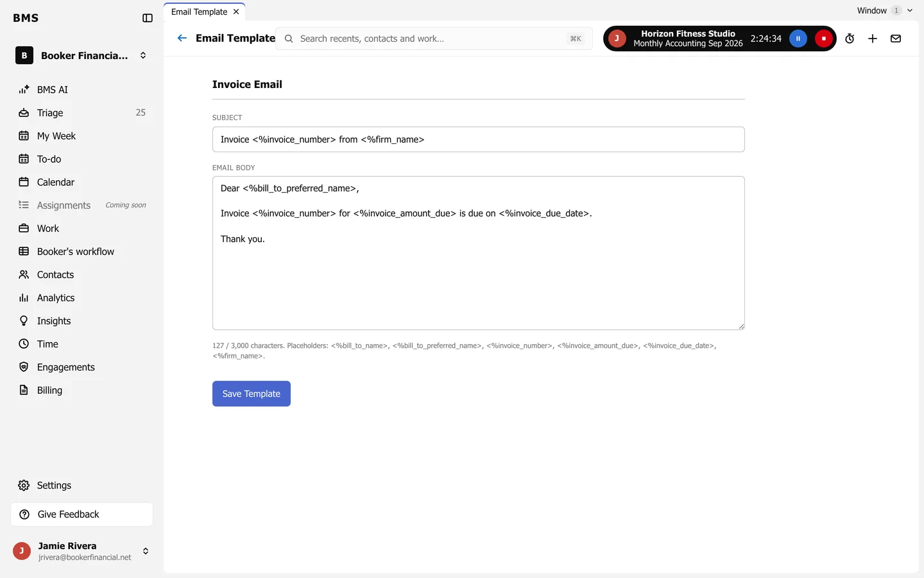Open Booker's workflow
The width and height of the screenshot is (924, 578).
[81, 252]
